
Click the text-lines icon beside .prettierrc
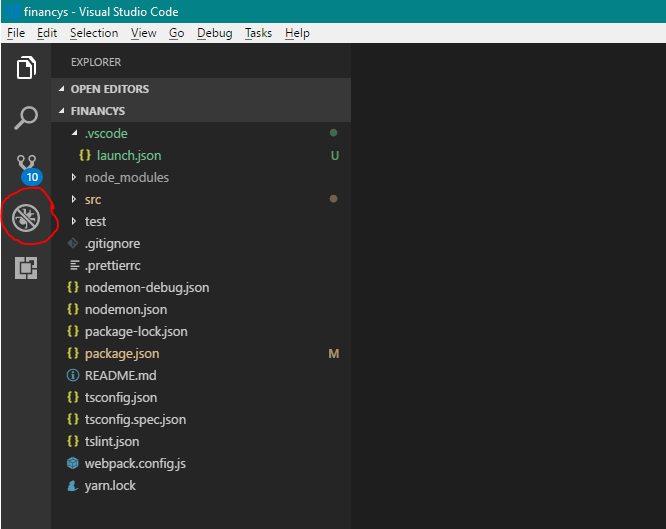[74, 265]
